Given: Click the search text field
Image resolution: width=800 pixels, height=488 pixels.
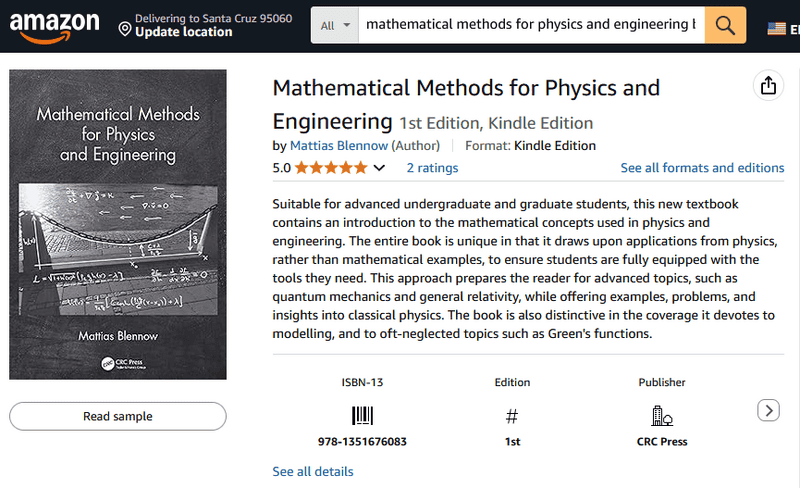Looking at the screenshot, I should (x=530, y=25).
